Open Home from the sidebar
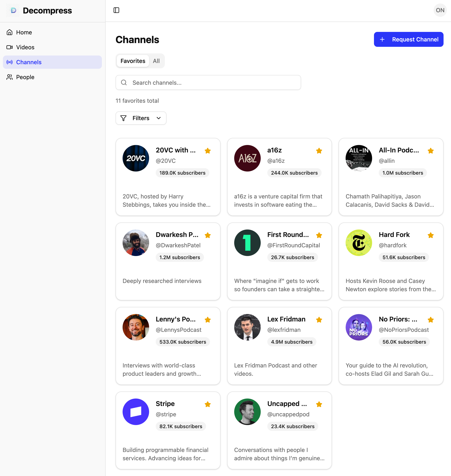 click(x=24, y=32)
